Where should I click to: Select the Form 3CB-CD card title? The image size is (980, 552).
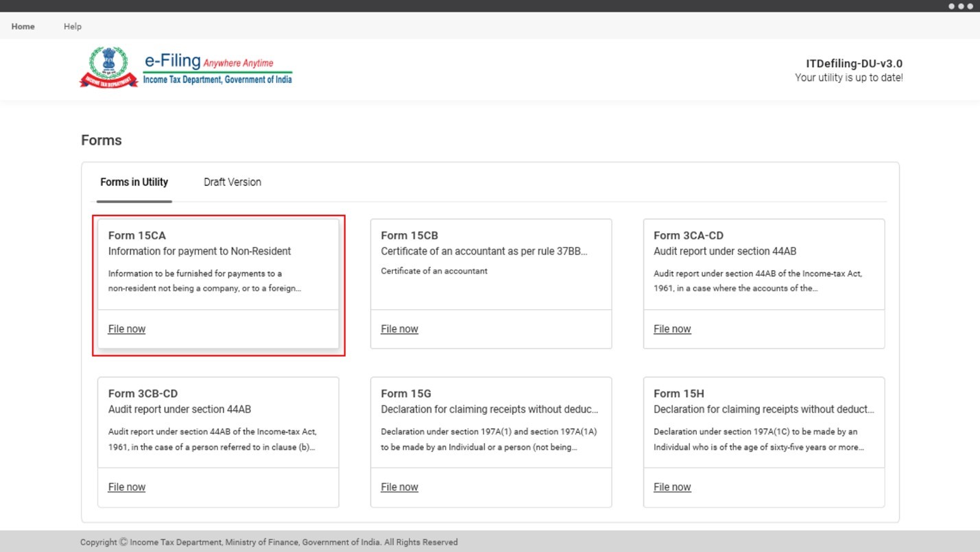click(x=143, y=394)
